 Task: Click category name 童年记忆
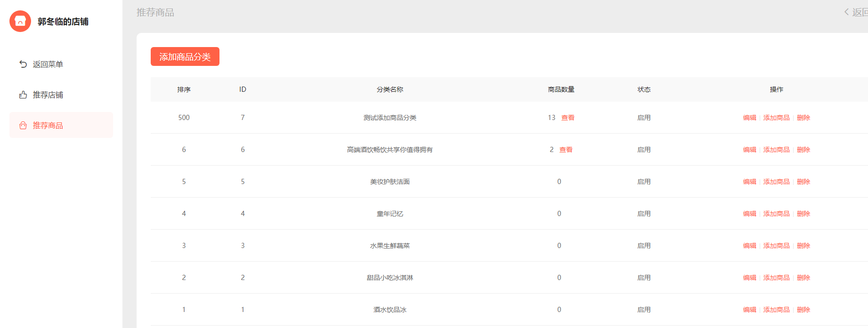click(x=390, y=214)
